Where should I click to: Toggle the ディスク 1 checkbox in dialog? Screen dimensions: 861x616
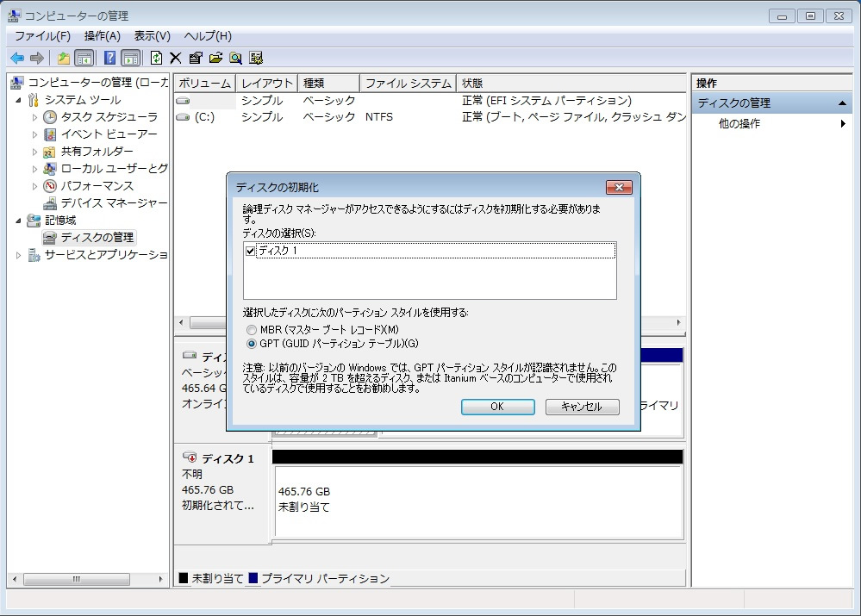click(251, 251)
